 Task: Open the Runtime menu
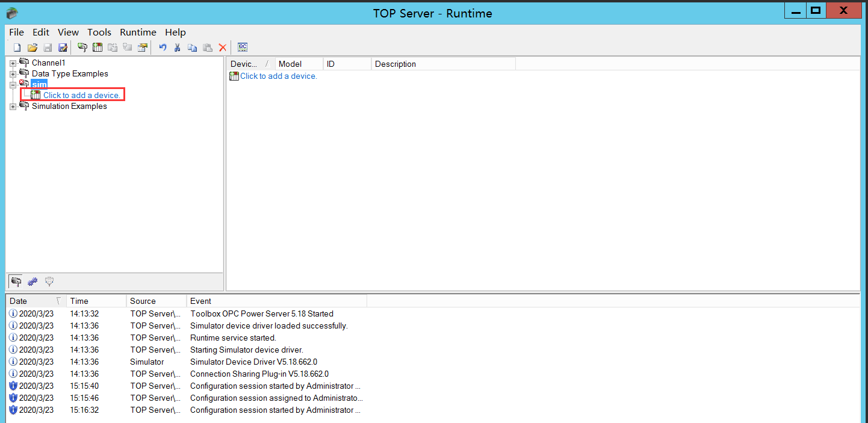pos(138,32)
